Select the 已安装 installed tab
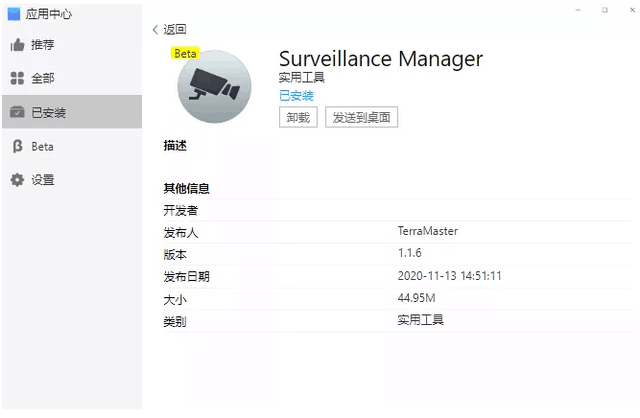 (x=48, y=112)
